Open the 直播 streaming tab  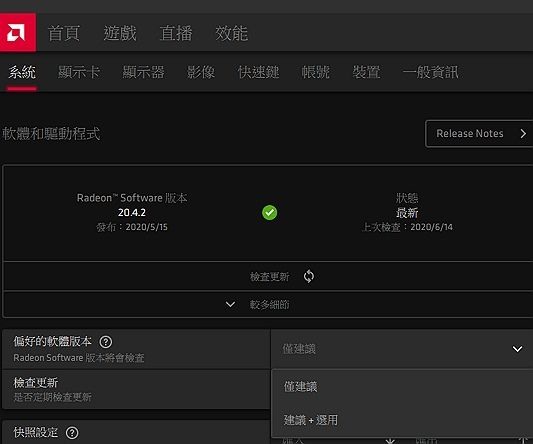[x=176, y=33]
